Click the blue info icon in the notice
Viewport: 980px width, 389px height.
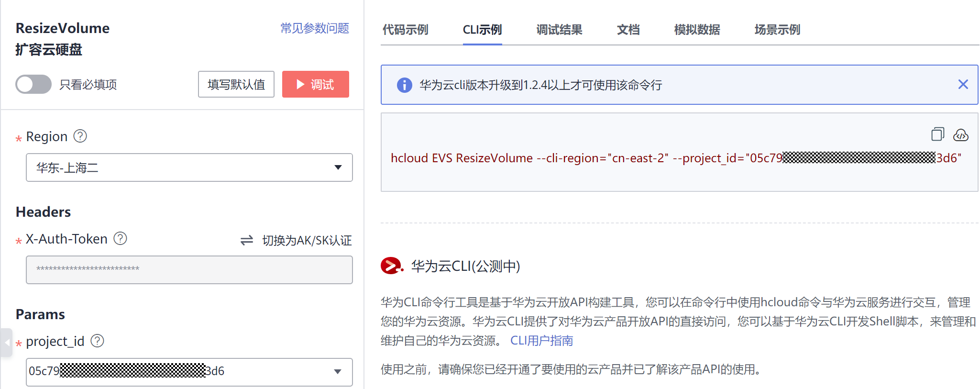pyautogui.click(x=404, y=85)
